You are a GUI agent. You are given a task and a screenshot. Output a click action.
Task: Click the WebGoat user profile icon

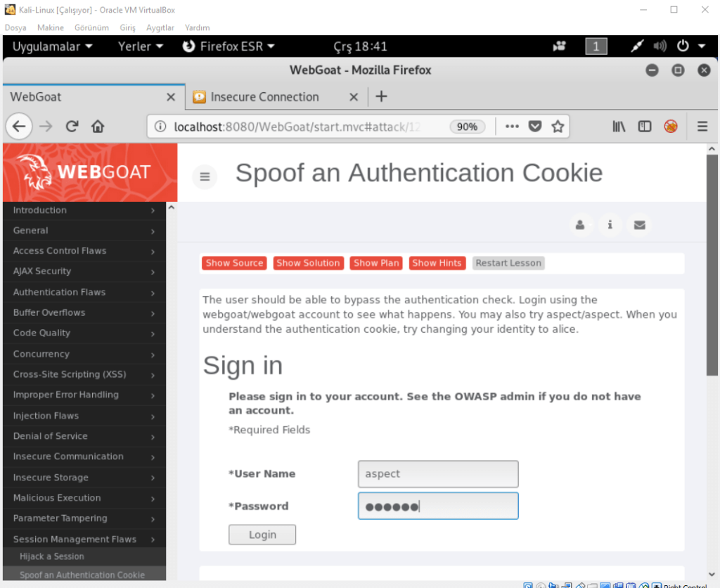(x=580, y=225)
